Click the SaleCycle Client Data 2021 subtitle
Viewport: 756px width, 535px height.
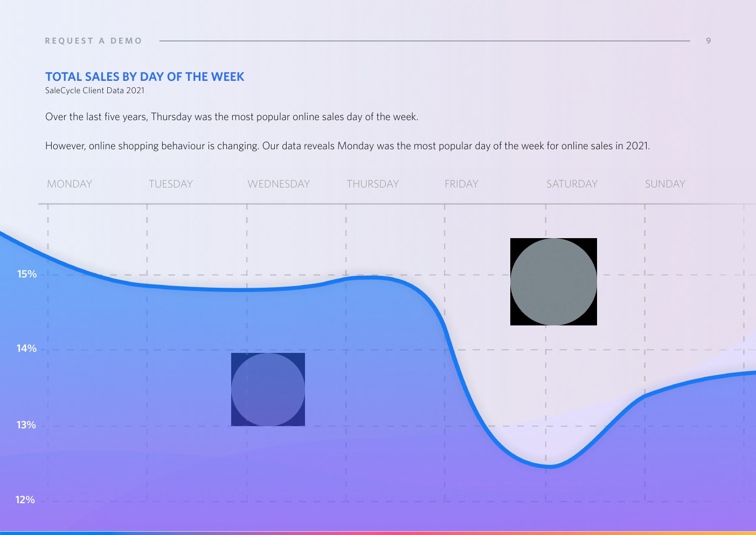tap(95, 91)
